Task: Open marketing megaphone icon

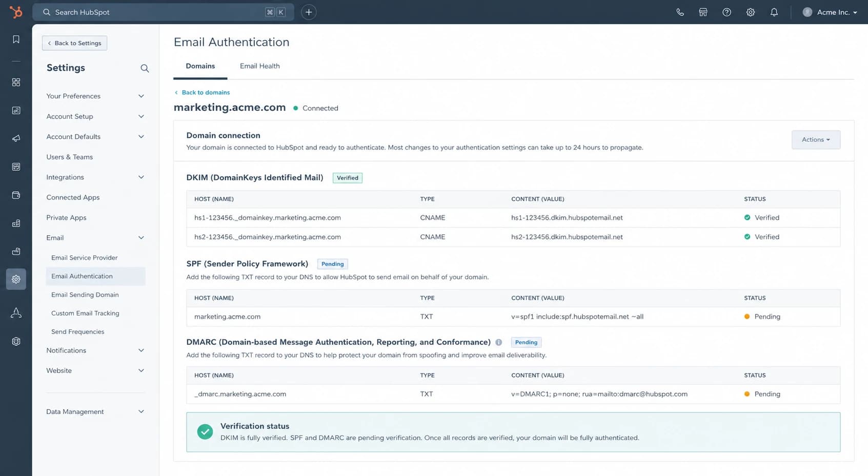Action: pyautogui.click(x=16, y=138)
